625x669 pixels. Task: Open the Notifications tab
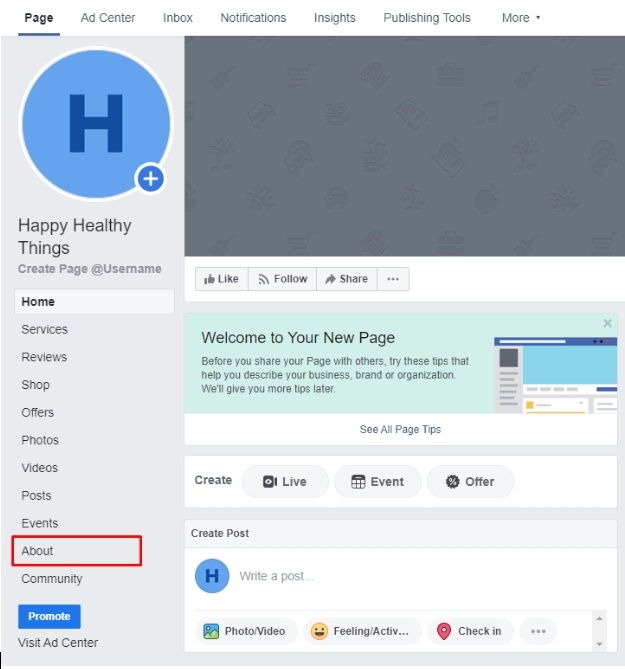tap(253, 18)
